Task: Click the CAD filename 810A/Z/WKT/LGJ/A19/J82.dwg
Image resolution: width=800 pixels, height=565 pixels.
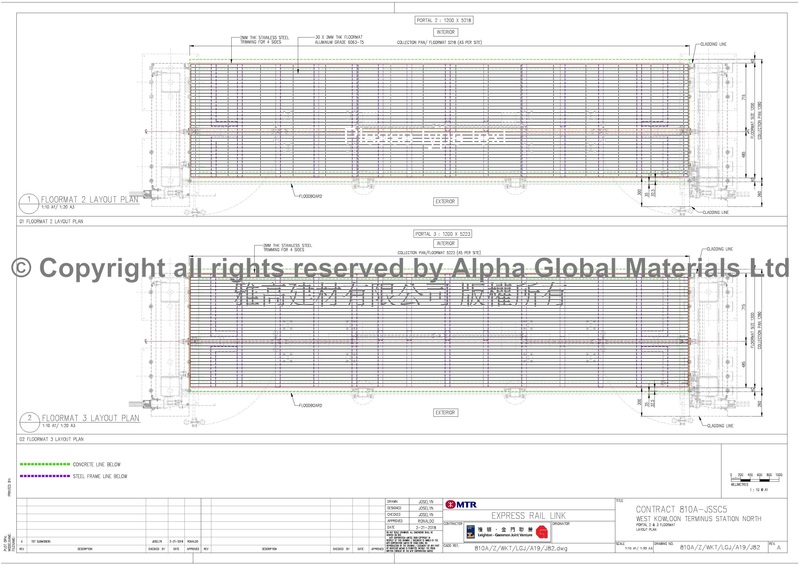Action: pyautogui.click(x=519, y=549)
